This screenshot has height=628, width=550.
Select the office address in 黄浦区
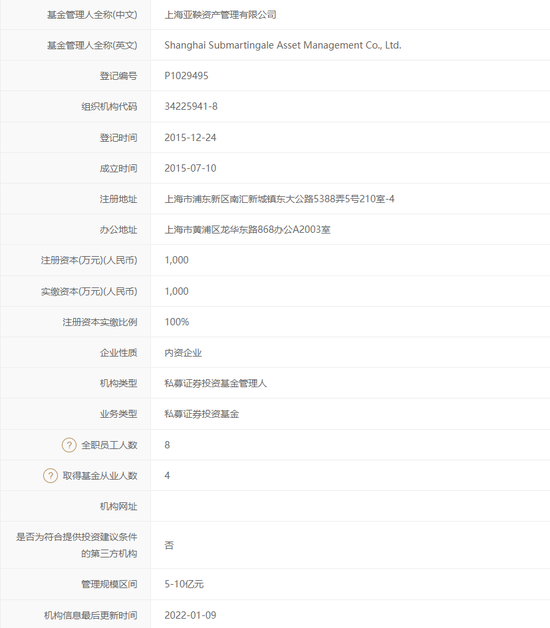[248, 230]
